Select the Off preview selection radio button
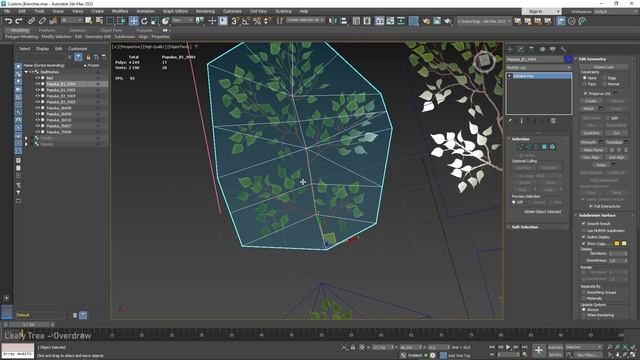The height and width of the screenshot is (360, 640). (514, 202)
